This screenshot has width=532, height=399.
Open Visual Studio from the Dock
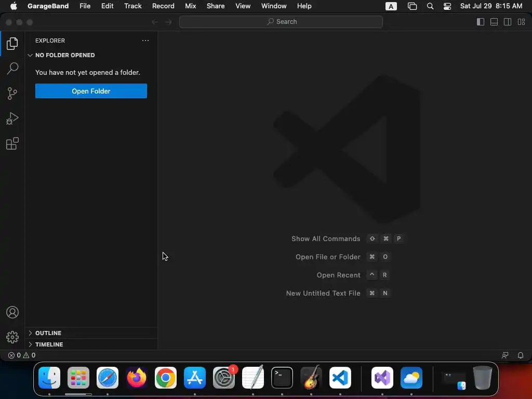pyautogui.click(x=382, y=378)
